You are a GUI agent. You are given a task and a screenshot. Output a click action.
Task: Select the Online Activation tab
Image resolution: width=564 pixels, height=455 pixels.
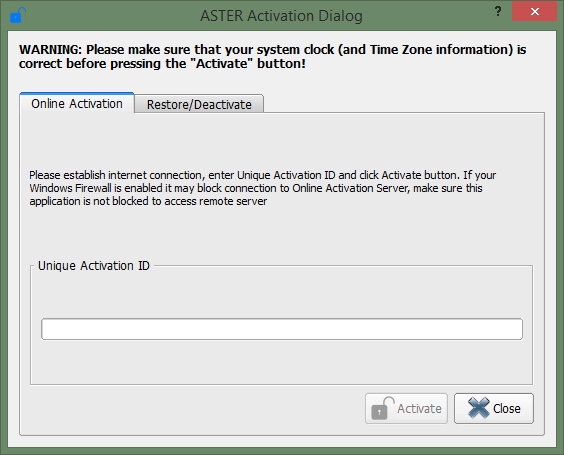[77, 103]
